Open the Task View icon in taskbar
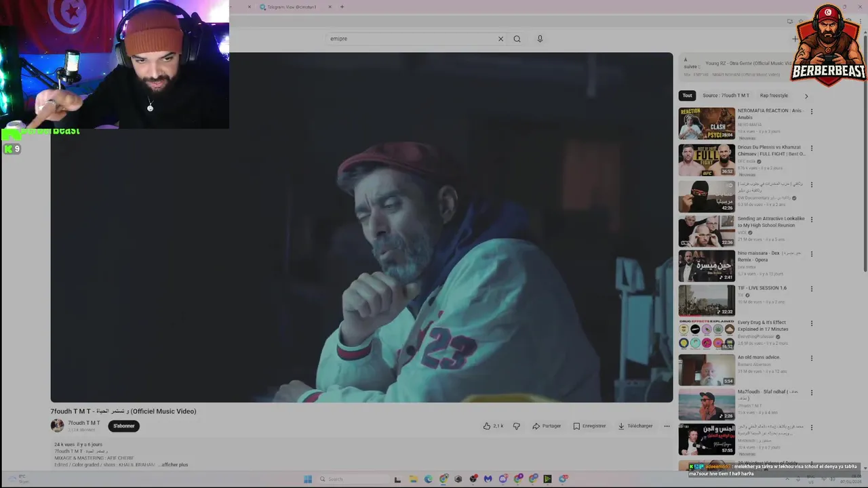868x488 pixels. (398, 479)
